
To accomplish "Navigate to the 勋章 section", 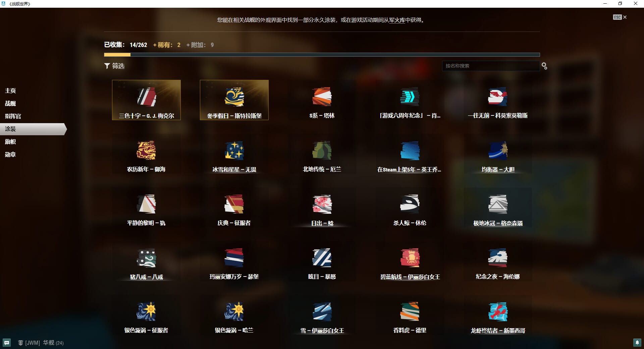I will (x=10, y=154).
